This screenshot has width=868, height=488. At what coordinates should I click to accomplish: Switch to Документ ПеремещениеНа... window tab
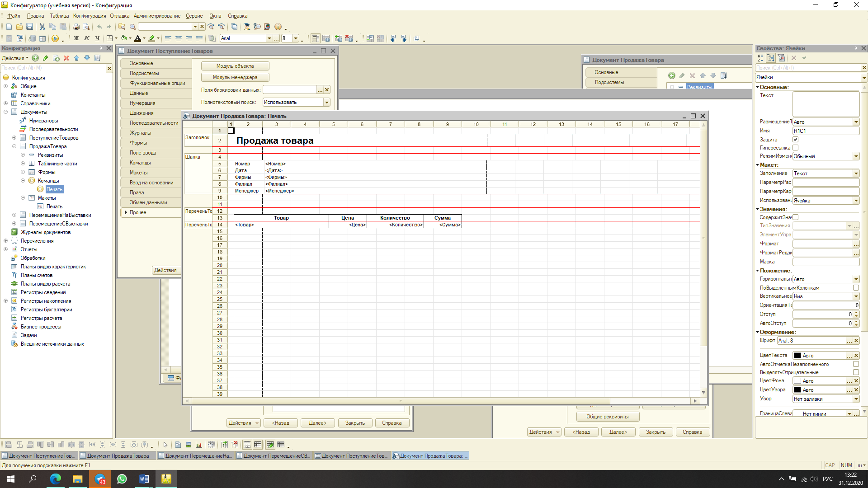(196, 456)
